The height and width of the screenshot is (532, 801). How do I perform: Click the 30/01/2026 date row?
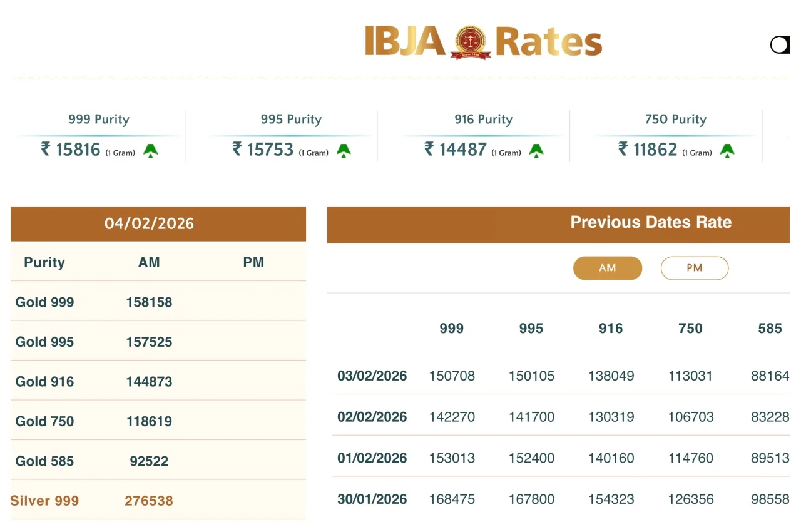pos(372,499)
